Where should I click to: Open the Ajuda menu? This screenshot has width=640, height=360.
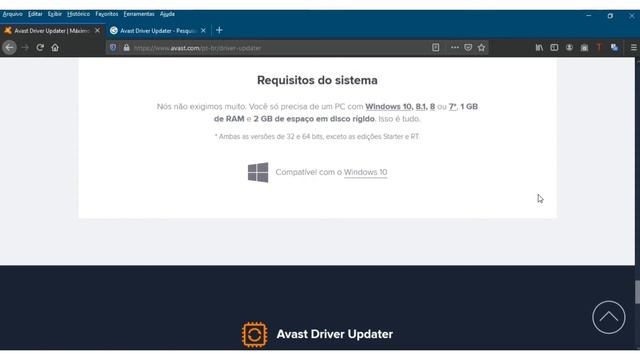[x=167, y=14]
